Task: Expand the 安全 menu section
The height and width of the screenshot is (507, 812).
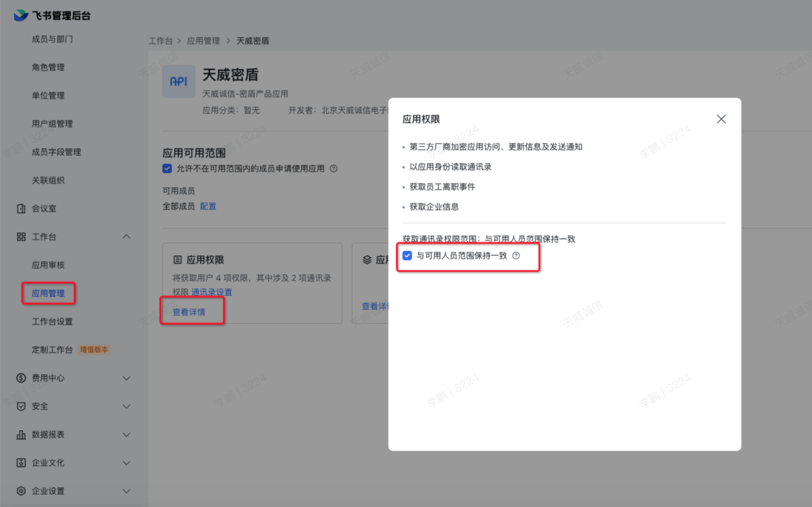Action: point(127,406)
